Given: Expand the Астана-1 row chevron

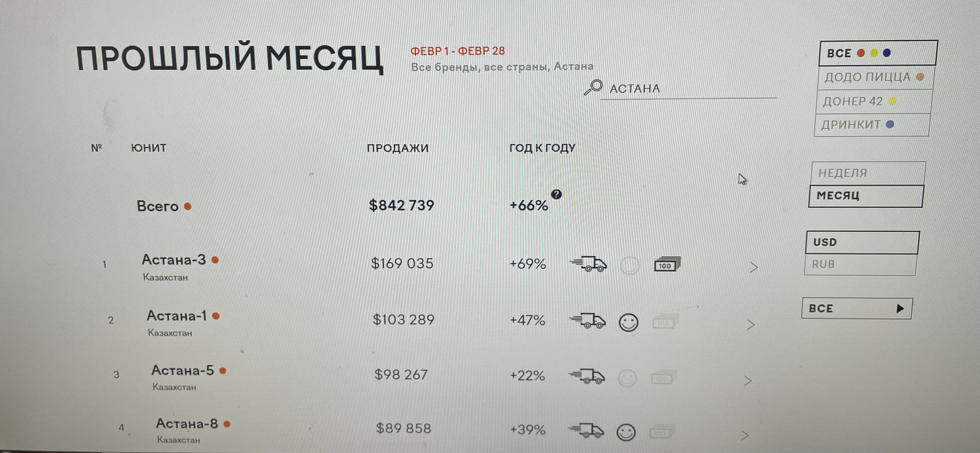Looking at the screenshot, I should click(750, 325).
